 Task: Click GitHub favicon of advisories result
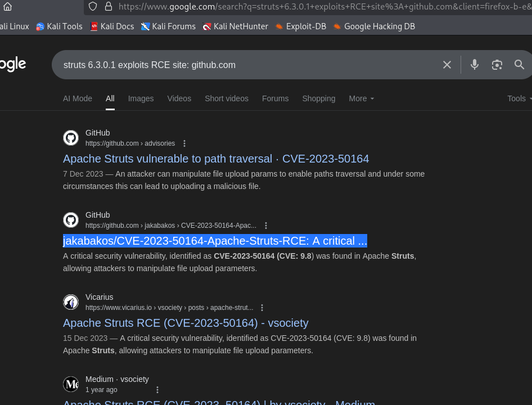(x=71, y=138)
